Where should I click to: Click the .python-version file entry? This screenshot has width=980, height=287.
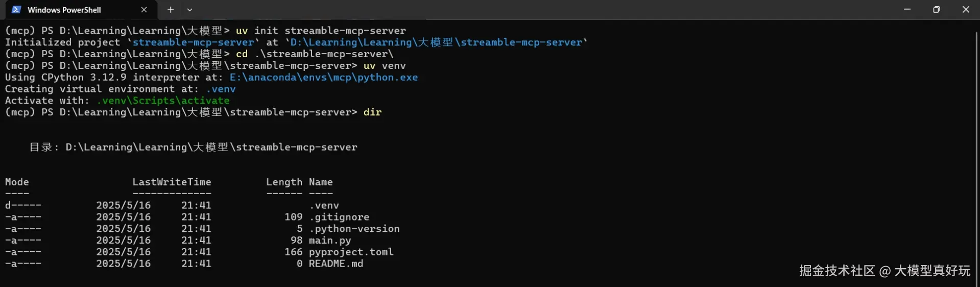pos(354,229)
